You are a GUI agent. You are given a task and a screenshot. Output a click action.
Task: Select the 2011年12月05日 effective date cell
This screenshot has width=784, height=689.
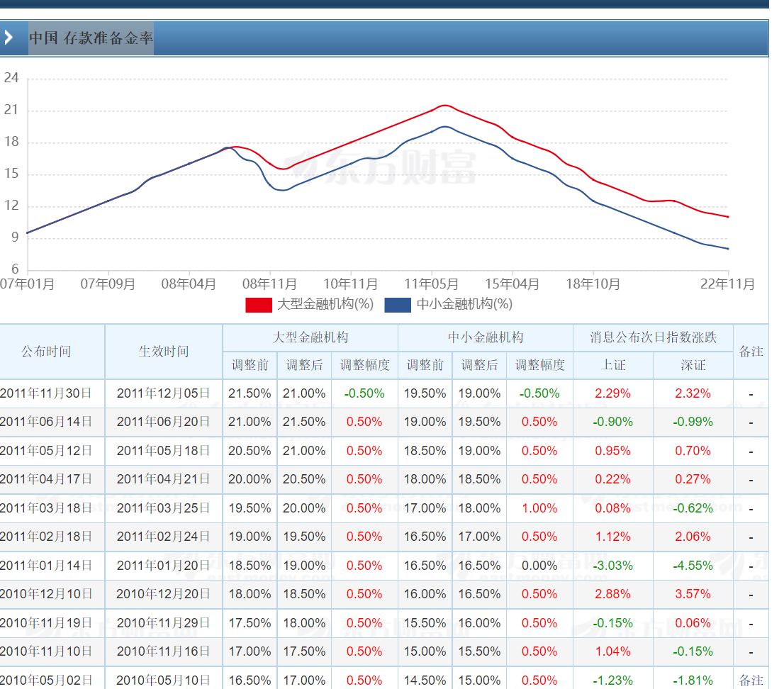coord(164,393)
